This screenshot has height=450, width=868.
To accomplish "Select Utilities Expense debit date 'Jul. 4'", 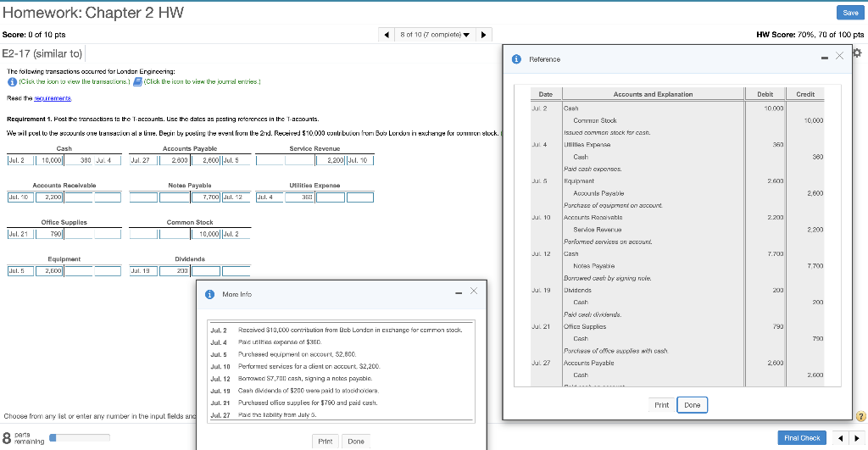I will pyautogui.click(x=270, y=197).
